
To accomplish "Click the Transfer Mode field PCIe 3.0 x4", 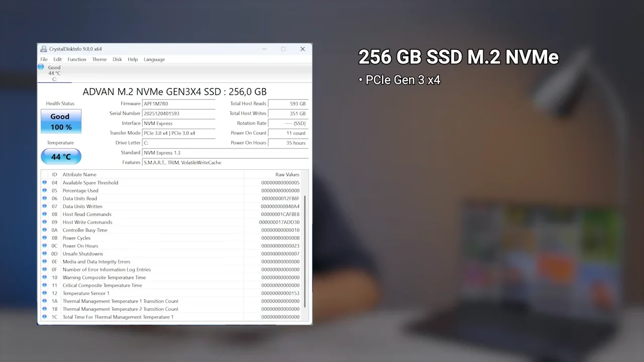I will point(179,133).
